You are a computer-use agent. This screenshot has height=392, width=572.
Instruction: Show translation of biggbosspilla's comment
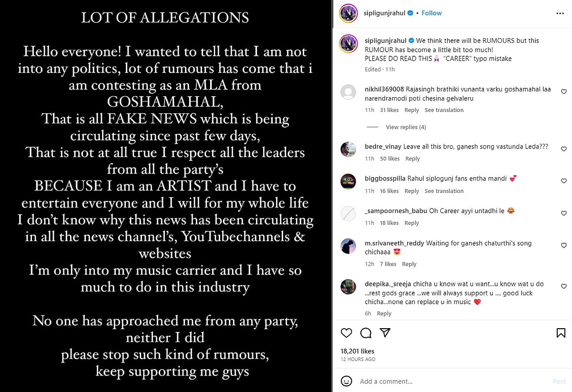coord(444,191)
